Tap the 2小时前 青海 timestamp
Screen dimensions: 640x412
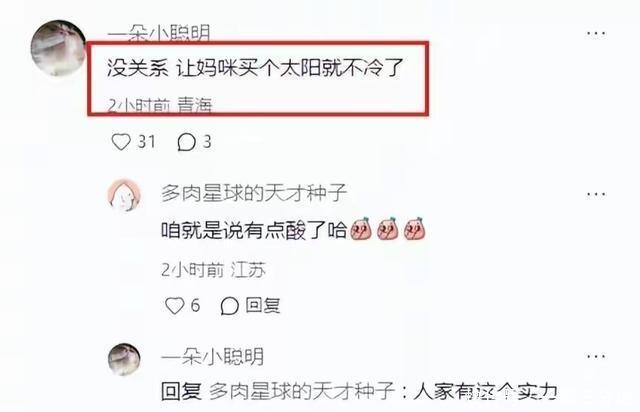(x=160, y=105)
